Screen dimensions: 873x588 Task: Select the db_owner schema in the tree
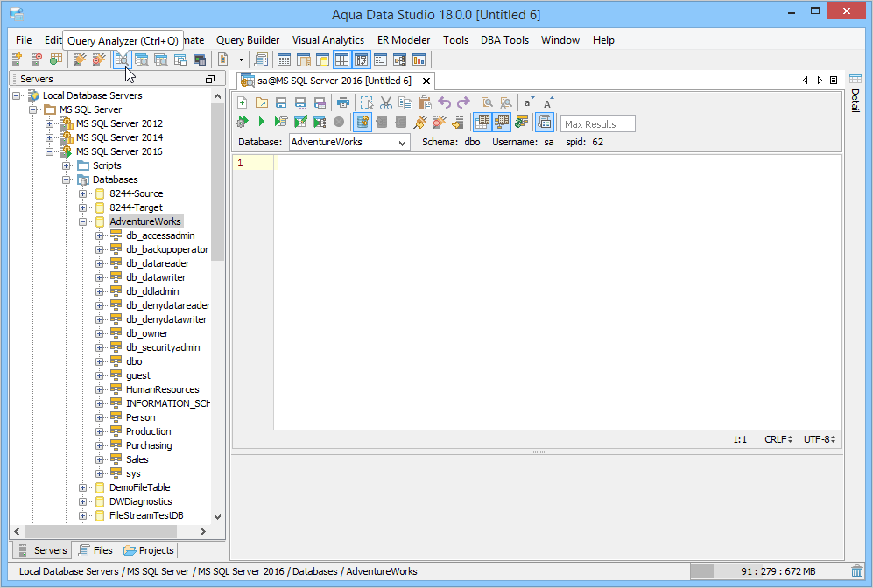click(x=147, y=333)
